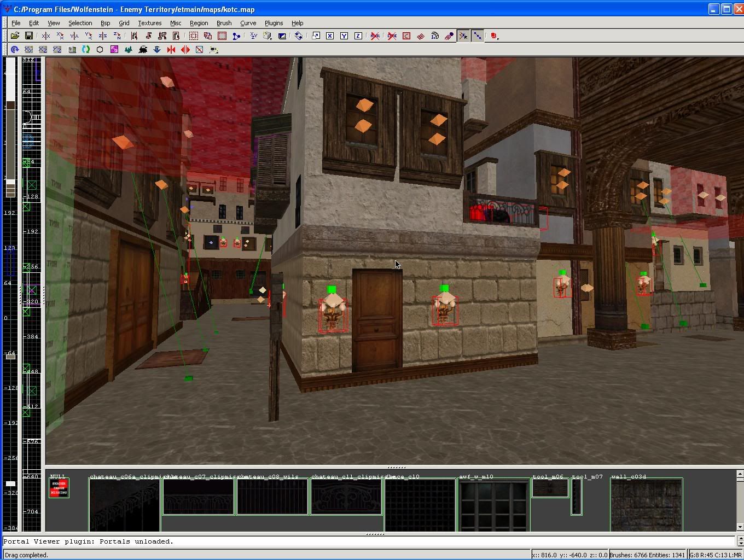Open the Edit menu

(x=34, y=23)
